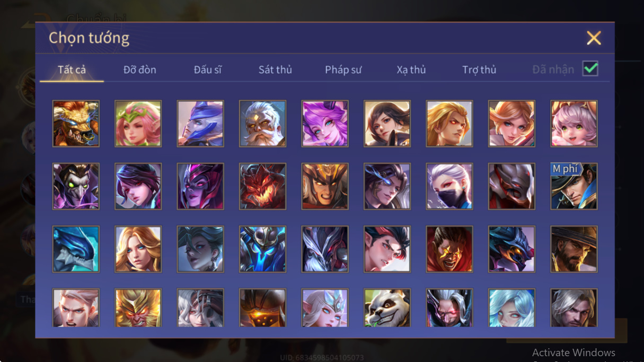
Task: Select the Tất cả tab
Action: [x=72, y=69]
